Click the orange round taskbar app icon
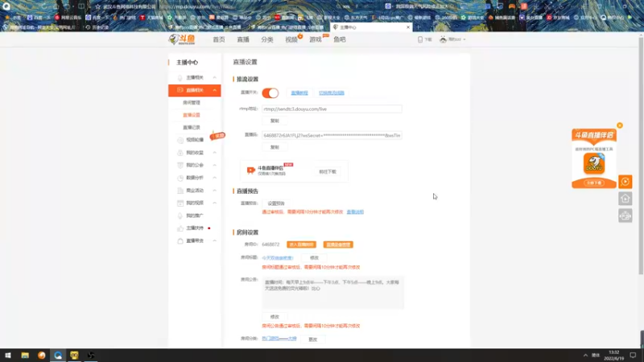Image resolution: width=644 pixels, height=362 pixels. point(42,356)
